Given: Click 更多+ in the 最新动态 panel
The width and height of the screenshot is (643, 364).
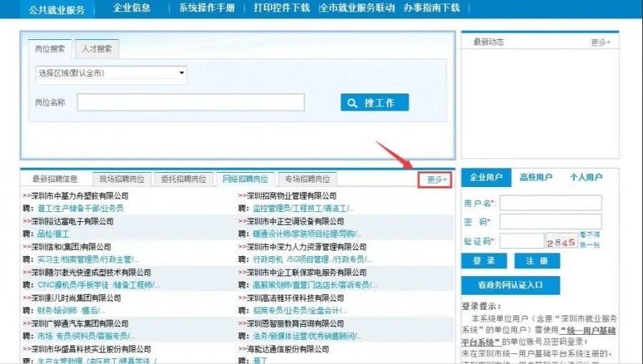Looking at the screenshot, I should 601,43.
